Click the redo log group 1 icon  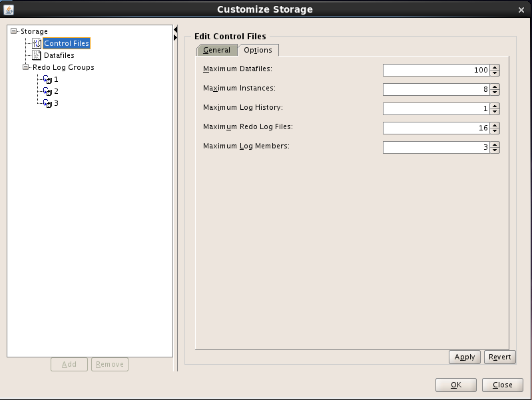48,79
